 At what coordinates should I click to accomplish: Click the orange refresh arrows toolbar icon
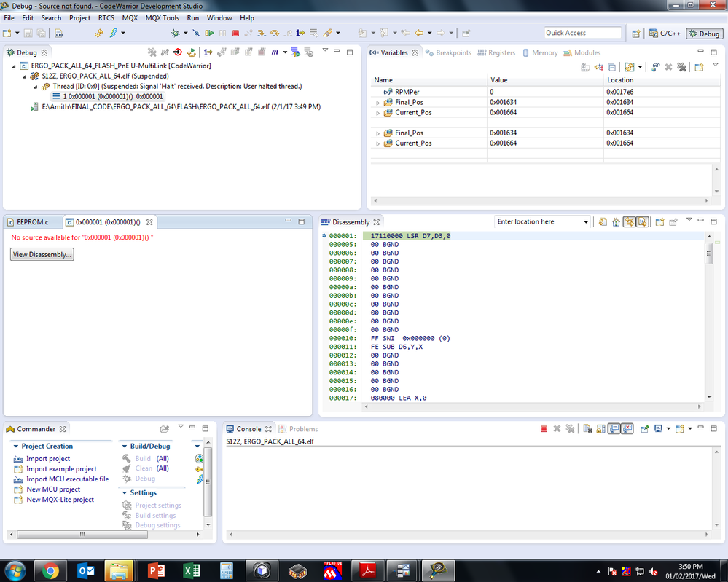coord(99,33)
